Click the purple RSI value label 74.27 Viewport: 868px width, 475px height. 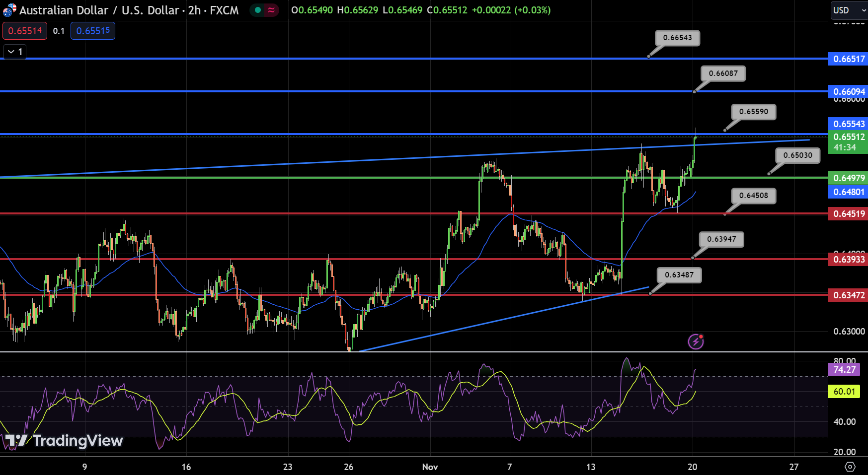click(x=844, y=369)
